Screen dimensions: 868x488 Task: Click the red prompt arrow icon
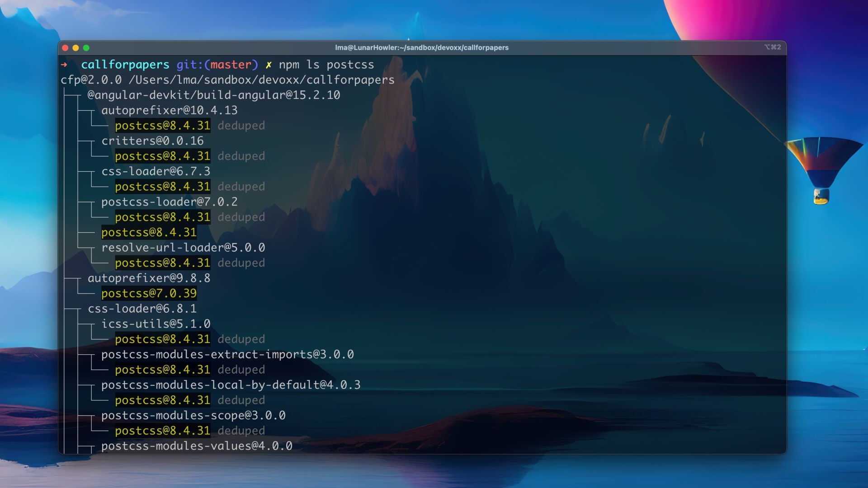pyautogui.click(x=64, y=65)
